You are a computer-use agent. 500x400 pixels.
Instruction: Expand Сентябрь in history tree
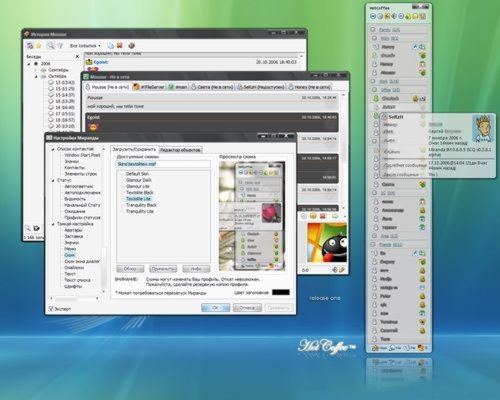tap(36, 70)
